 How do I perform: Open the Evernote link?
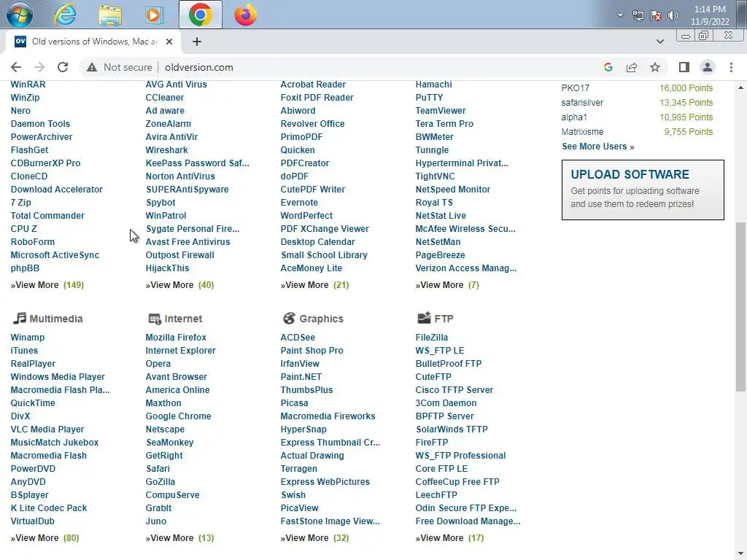(299, 203)
